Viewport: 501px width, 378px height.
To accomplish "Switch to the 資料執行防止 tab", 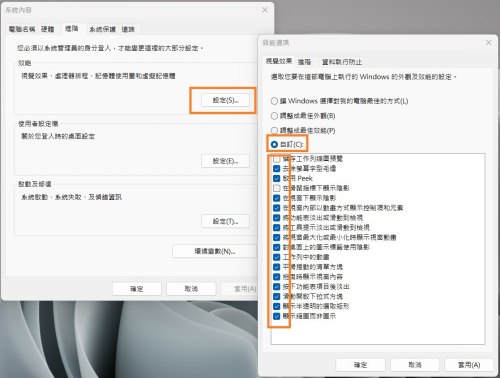I will click(342, 62).
